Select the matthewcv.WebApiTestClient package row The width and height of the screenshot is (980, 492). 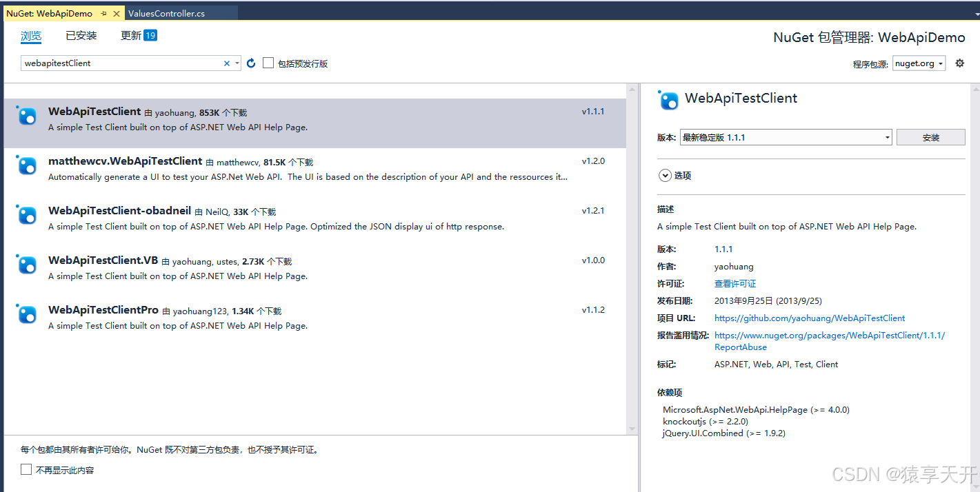pyautogui.click(x=315, y=173)
